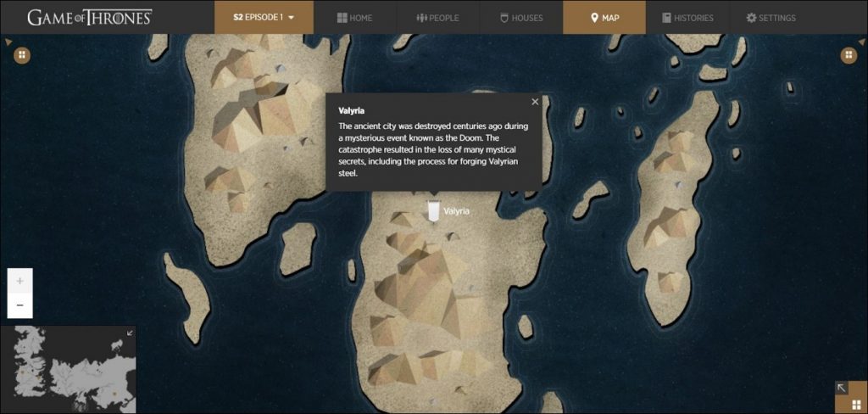868x414 pixels.
Task: Open Settings with the gear icon
Action: (771, 18)
